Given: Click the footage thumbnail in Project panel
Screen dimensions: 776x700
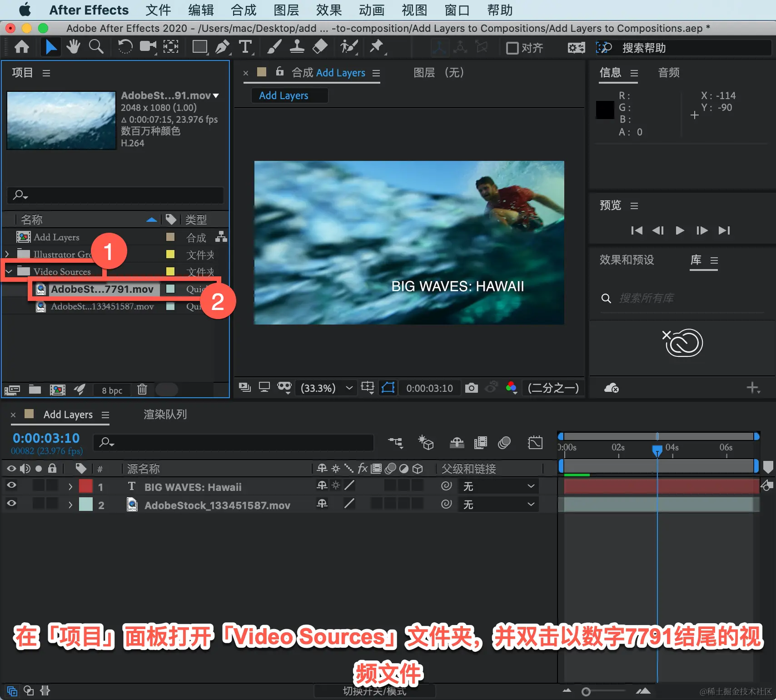Looking at the screenshot, I should coord(61,120).
